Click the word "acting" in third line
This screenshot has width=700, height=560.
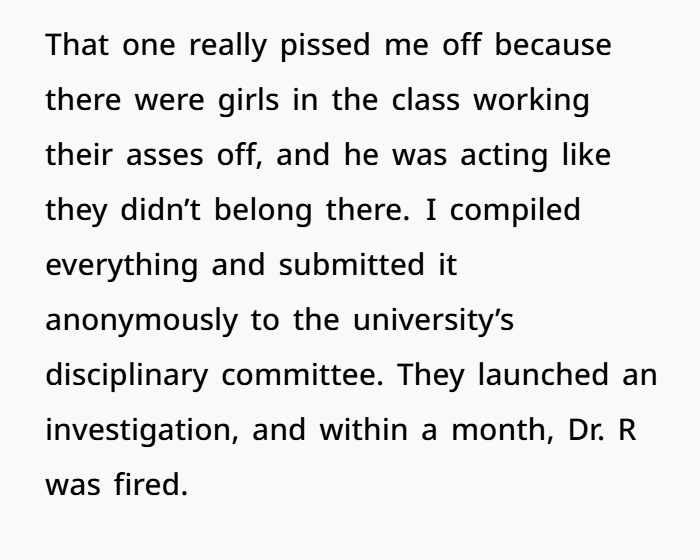[x=504, y=156]
